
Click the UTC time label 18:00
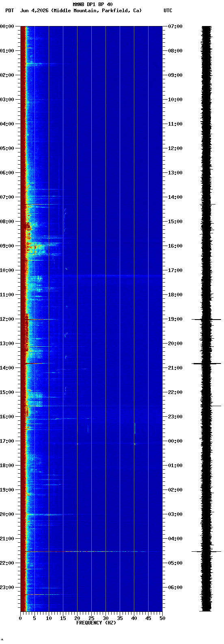(x=175, y=295)
